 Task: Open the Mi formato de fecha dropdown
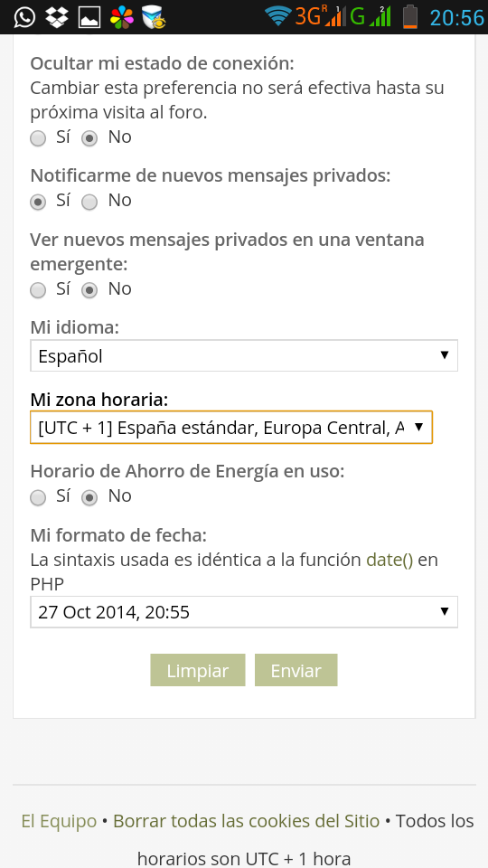pyautogui.click(x=244, y=612)
